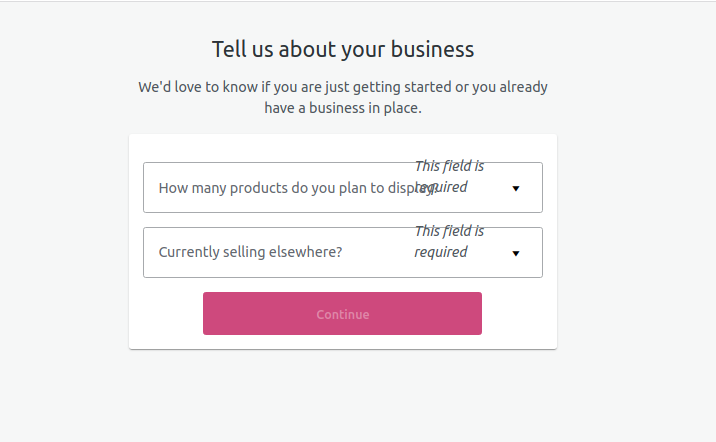
Task: Open the products count dropdown
Action: (342, 187)
